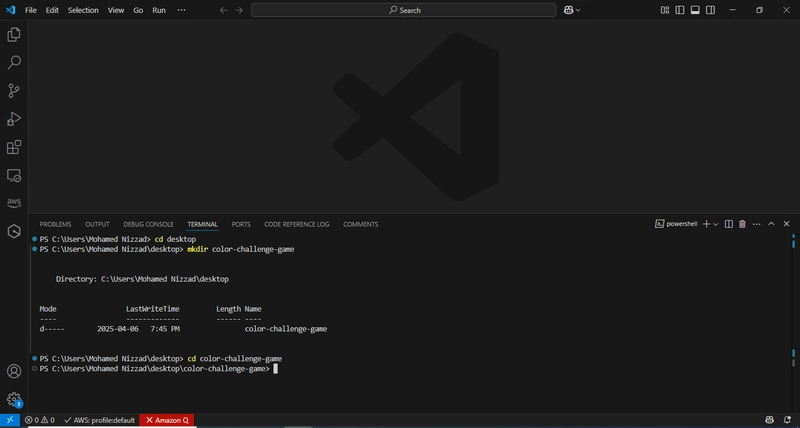Viewport: 800px width, 428px height.
Task: Switch to the PROBLEMS tab
Action: 55,224
